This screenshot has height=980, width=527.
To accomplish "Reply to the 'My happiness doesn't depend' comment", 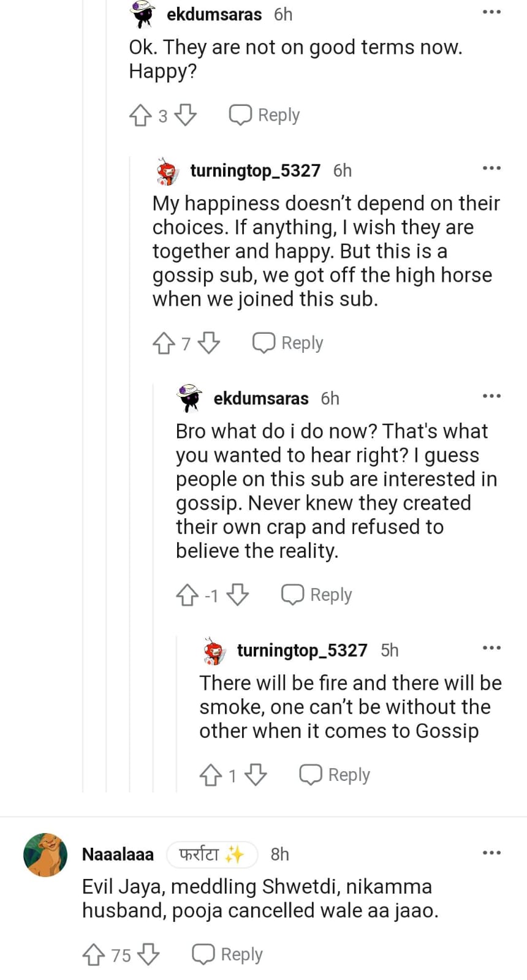I will tap(288, 343).
